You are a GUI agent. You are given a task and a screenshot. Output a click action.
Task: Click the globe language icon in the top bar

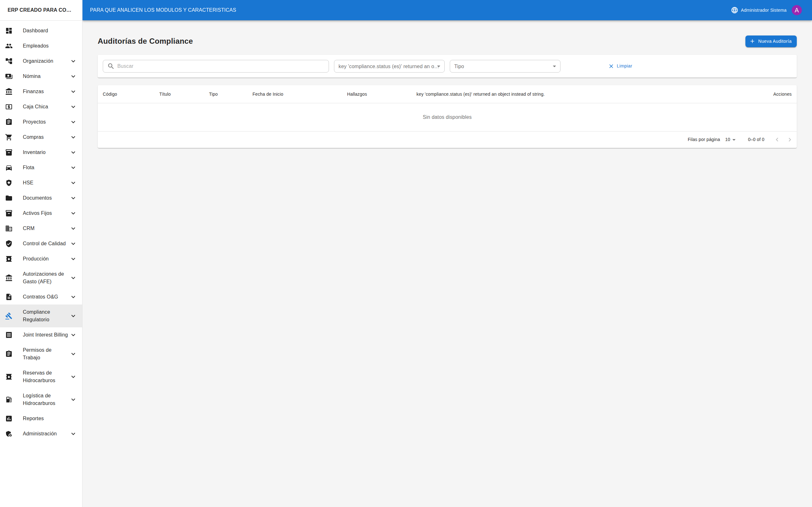(734, 10)
